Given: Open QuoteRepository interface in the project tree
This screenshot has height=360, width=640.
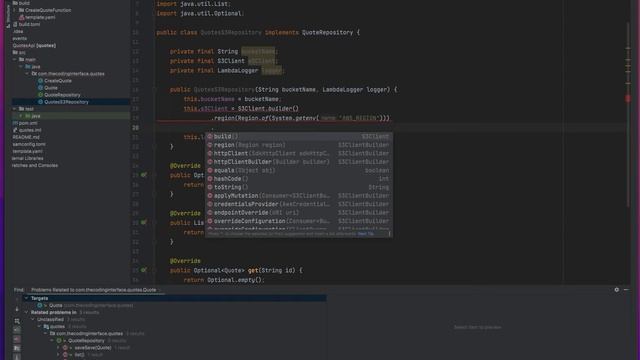Looking at the screenshot, I should tap(62, 95).
